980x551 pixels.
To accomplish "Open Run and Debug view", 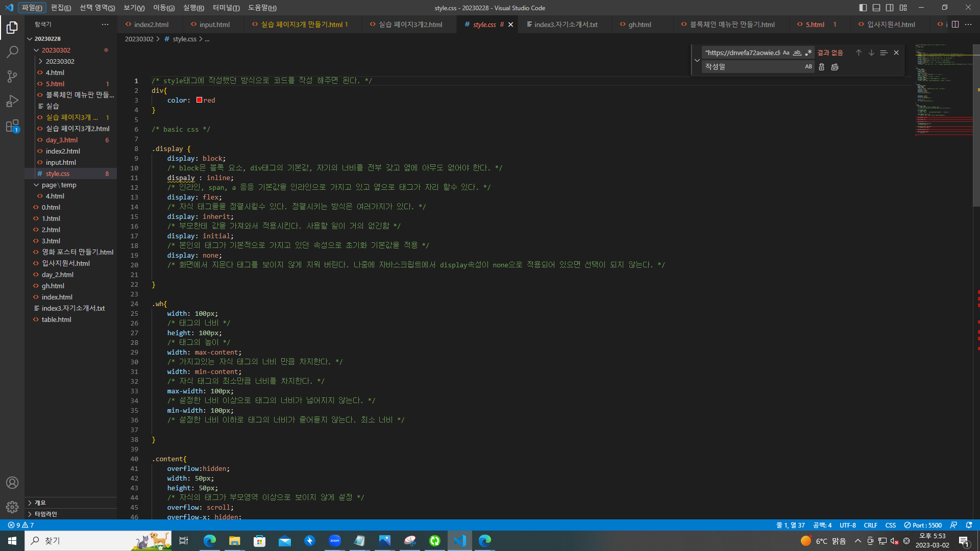I will click(12, 101).
